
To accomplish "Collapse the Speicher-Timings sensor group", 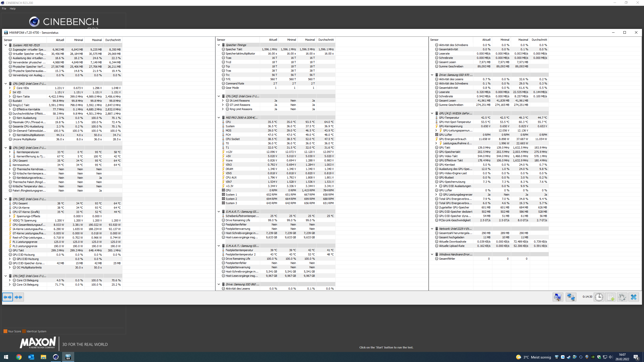I will [219, 45].
